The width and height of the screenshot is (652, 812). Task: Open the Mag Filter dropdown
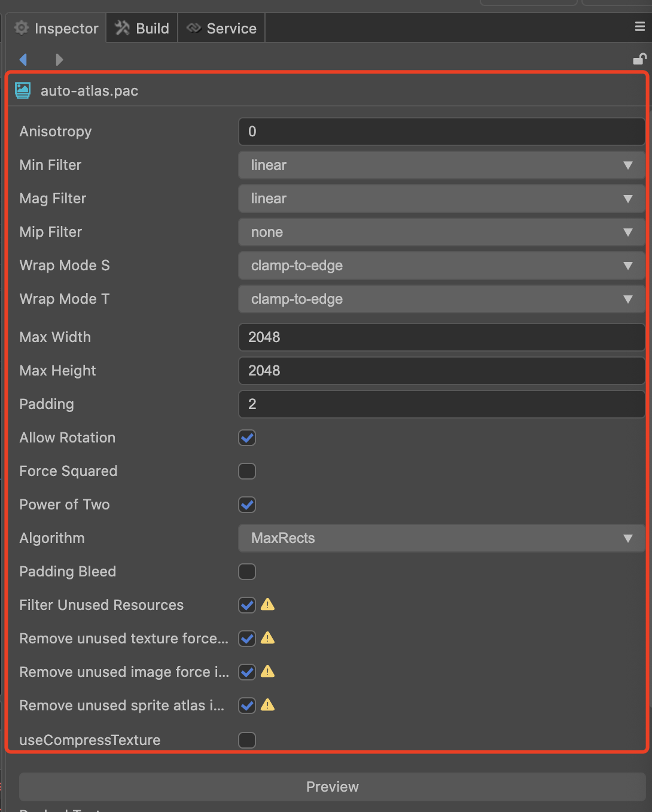coord(441,199)
